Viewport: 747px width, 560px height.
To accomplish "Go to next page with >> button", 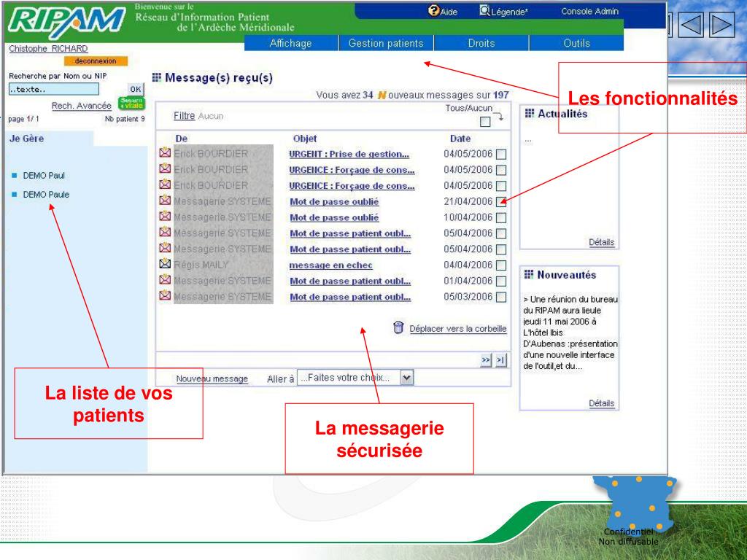I will (x=486, y=360).
